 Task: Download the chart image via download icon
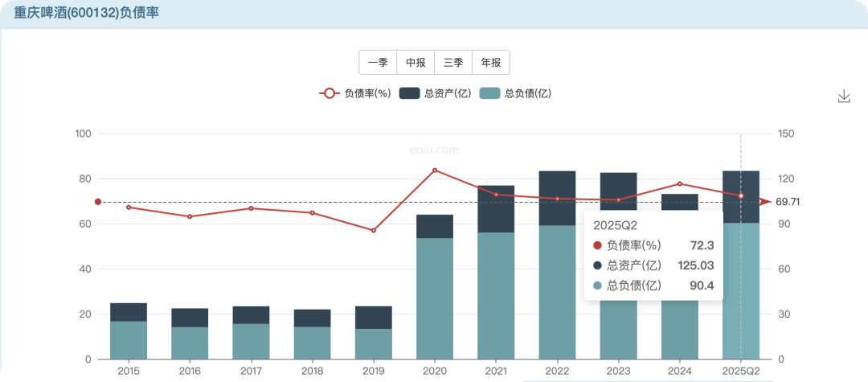[x=844, y=97]
